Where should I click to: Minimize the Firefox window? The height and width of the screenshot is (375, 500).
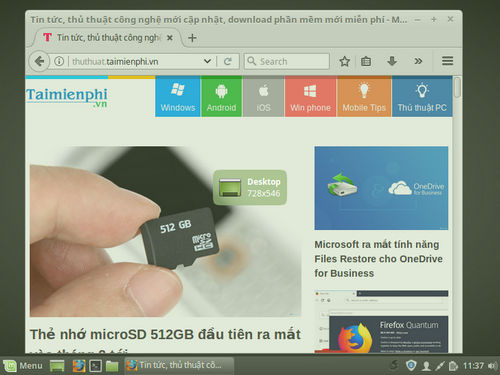(x=417, y=20)
